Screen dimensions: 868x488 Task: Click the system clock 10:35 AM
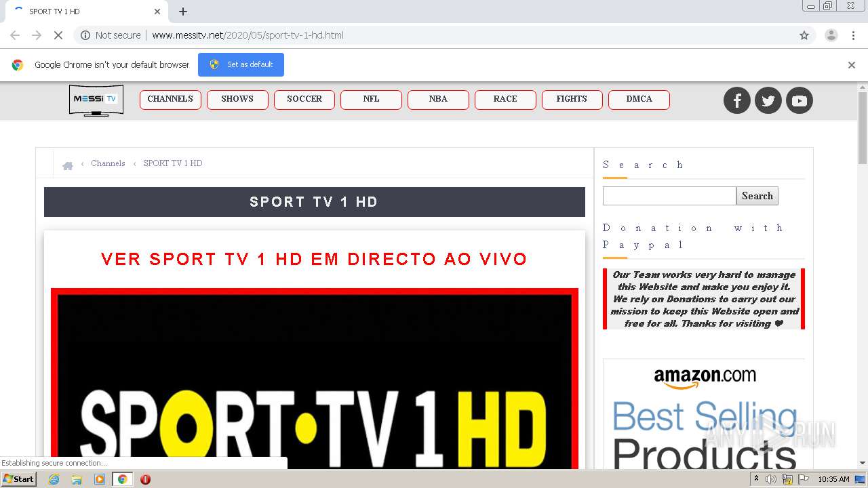coord(834,479)
